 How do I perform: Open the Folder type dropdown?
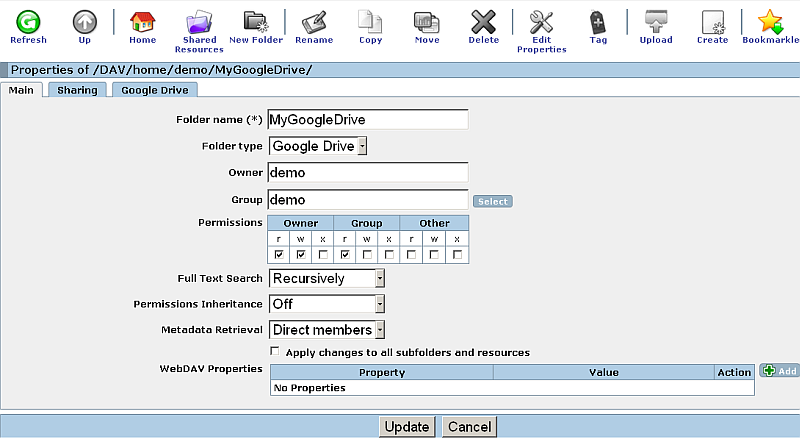318,146
